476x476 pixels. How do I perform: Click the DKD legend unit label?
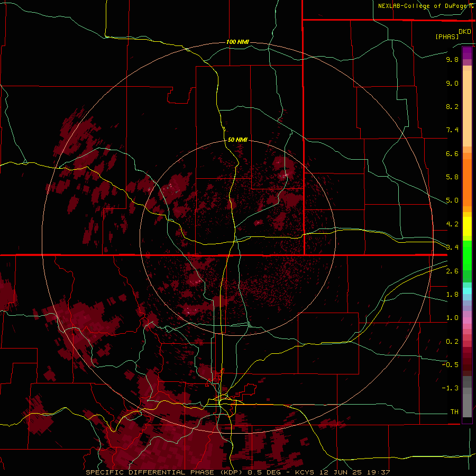click(x=465, y=32)
